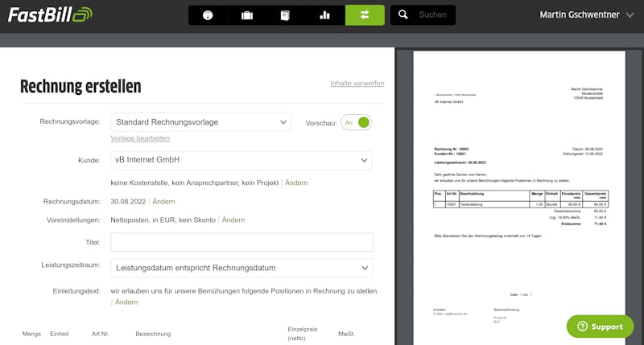Click the invoice preview page thumbnail
Image resolution: width=644 pixels, height=345 pixels.
(519, 198)
